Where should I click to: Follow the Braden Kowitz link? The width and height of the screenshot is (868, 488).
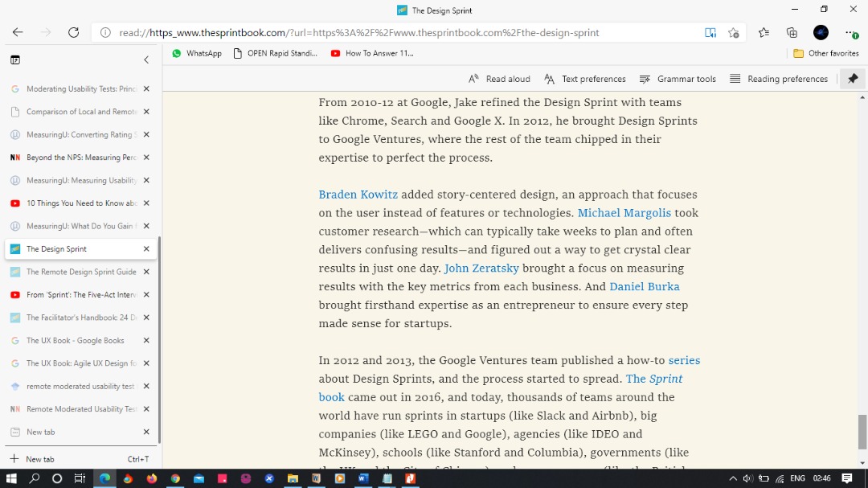(x=358, y=194)
